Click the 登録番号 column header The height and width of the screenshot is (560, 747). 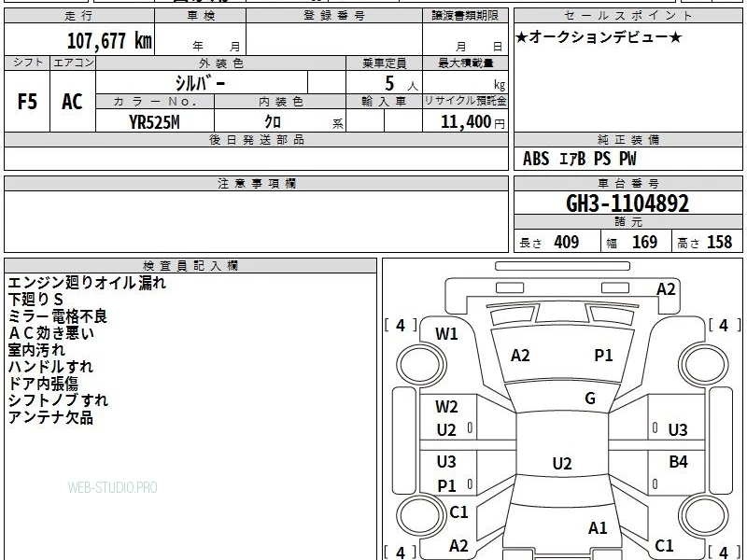(x=334, y=16)
